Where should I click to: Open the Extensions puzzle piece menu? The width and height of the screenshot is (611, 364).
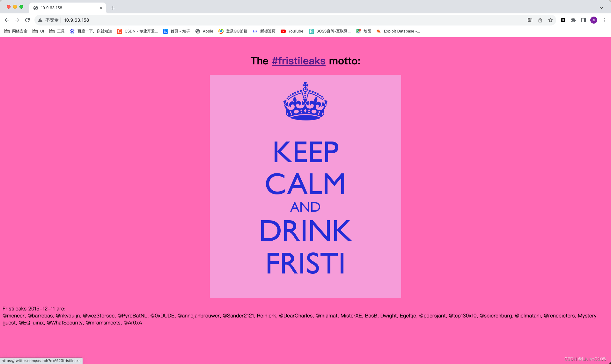[x=573, y=20]
